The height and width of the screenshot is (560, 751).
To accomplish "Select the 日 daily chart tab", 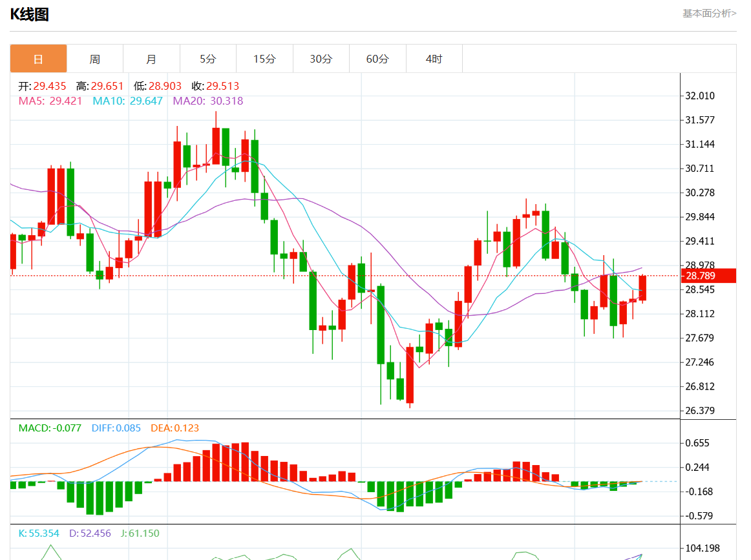I will point(38,59).
